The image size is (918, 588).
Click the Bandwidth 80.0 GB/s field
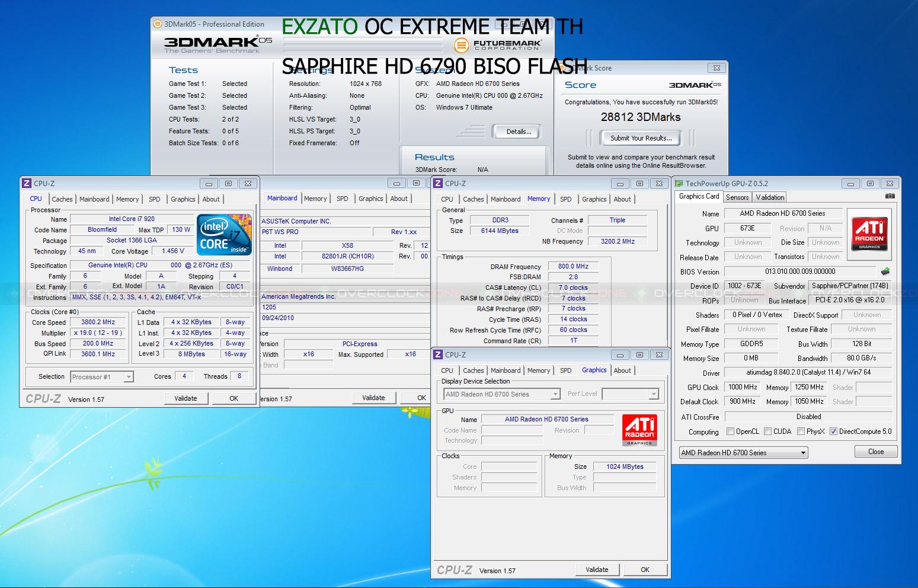(861, 358)
